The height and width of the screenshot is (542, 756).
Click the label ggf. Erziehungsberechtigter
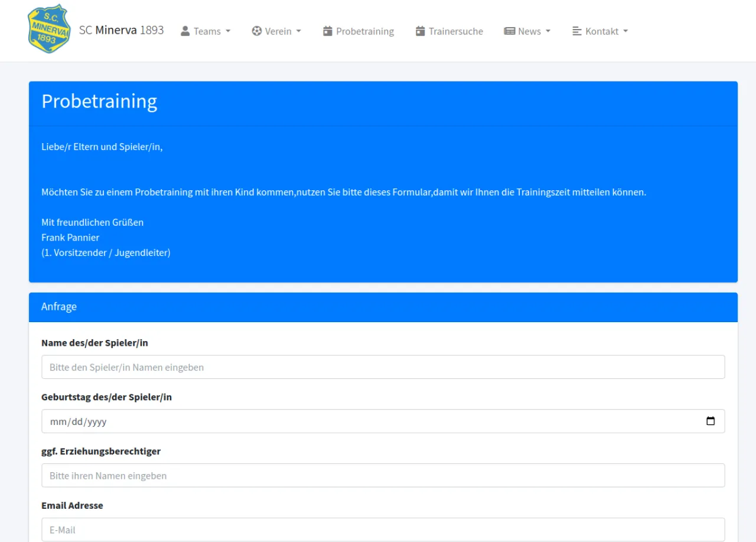[101, 452]
